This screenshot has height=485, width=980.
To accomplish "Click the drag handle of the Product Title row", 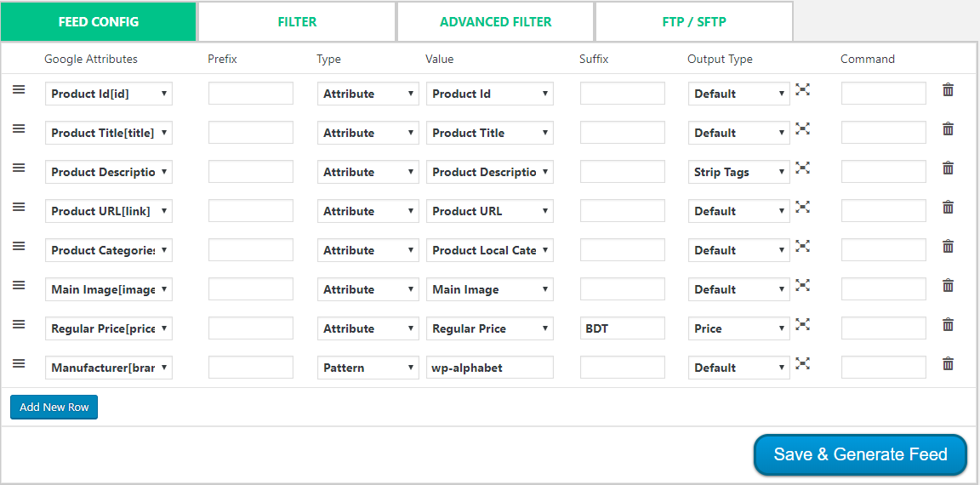I will pyautogui.click(x=20, y=128).
